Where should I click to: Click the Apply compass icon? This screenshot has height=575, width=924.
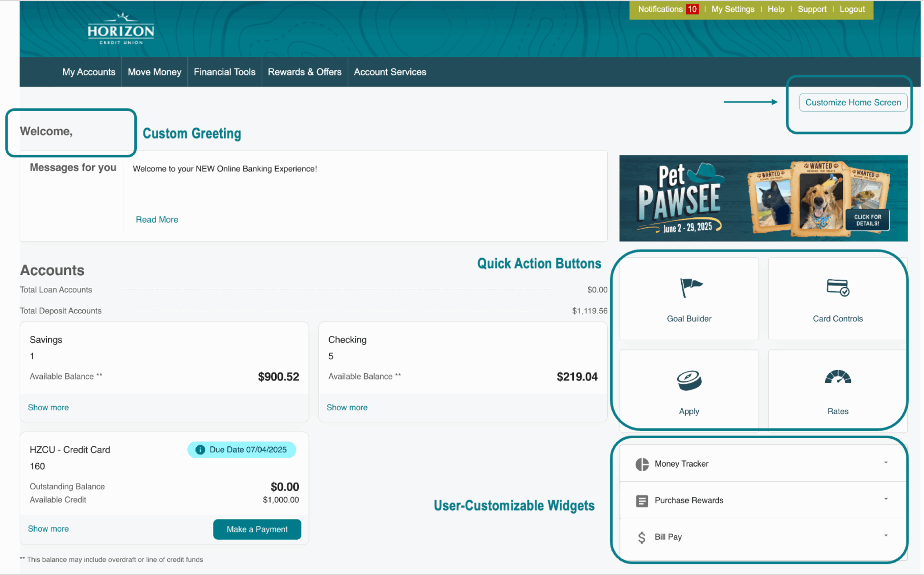pos(689,380)
